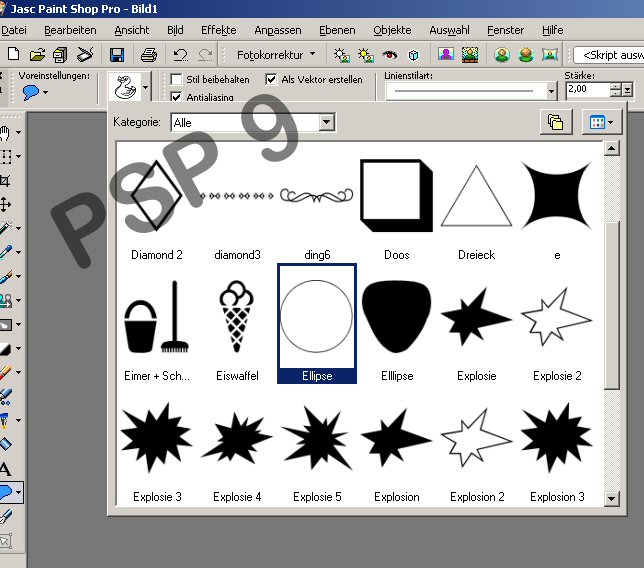This screenshot has height=568, width=644.
Task: Click the red-eye removal icon
Action: coord(389,55)
